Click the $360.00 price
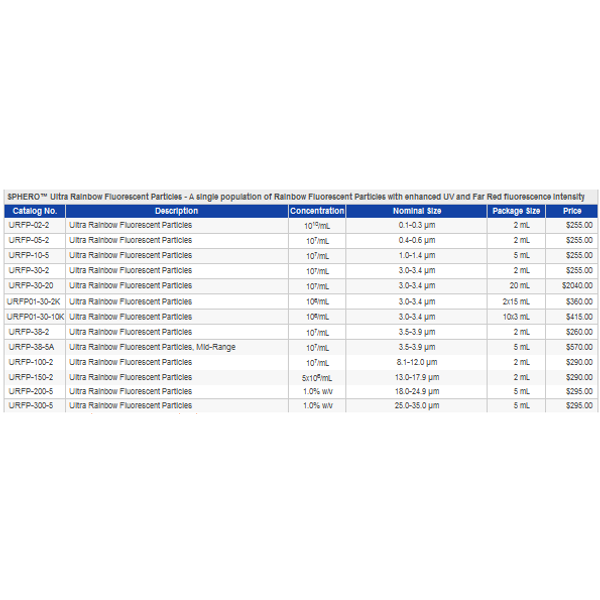Screen dimensions: 600x600 (x=579, y=302)
